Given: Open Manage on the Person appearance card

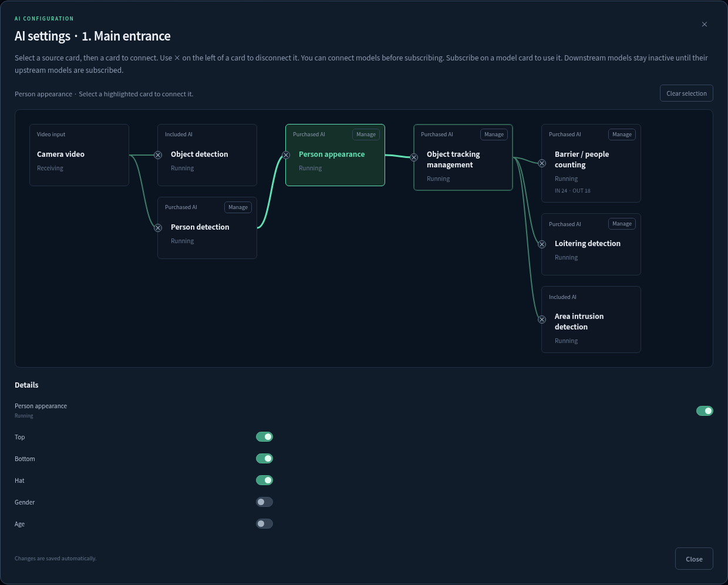Looking at the screenshot, I should 366,135.
